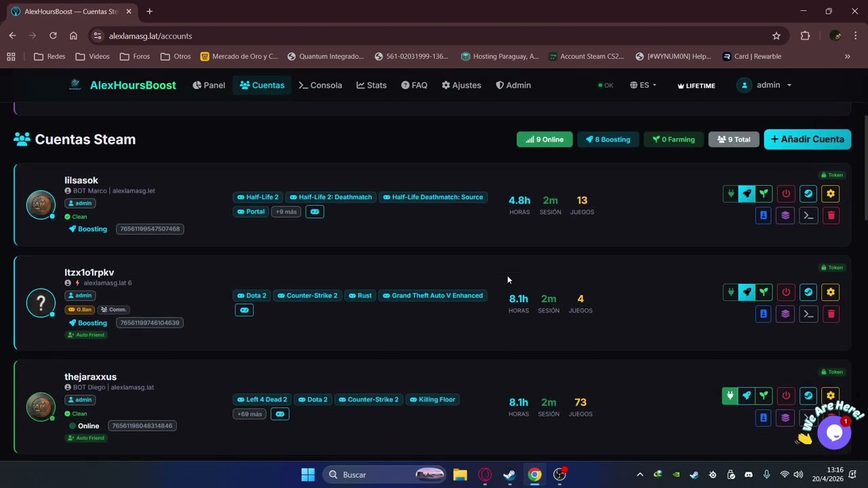Click purple layers icon for ltzx1o1rpkv

[x=786, y=314]
